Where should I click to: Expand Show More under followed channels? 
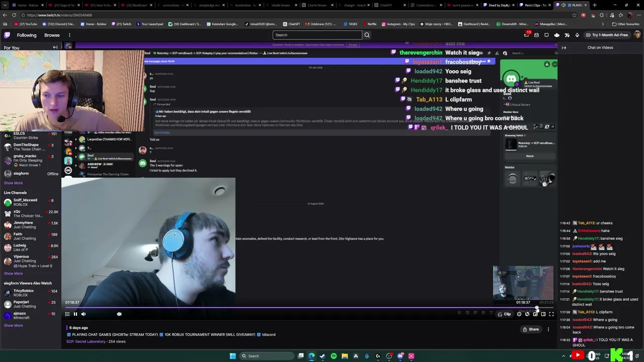tap(14, 183)
